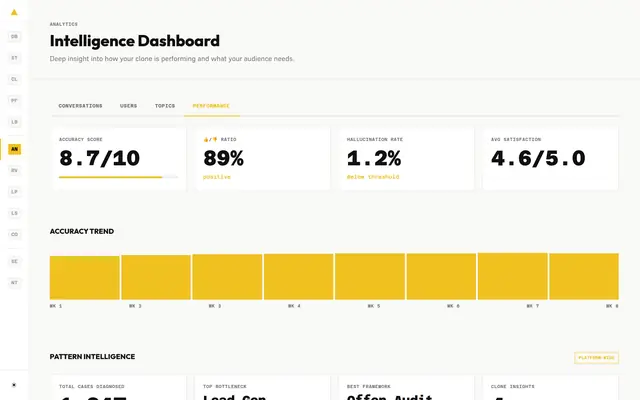Click the WK 1 accuracy bar
This screenshot has width=640, height=400.
[x=84, y=278]
